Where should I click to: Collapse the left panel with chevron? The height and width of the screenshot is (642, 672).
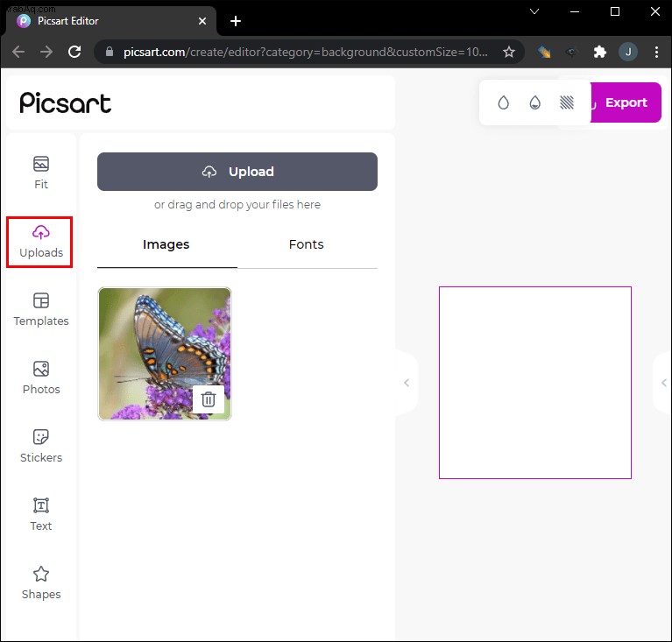click(x=407, y=383)
